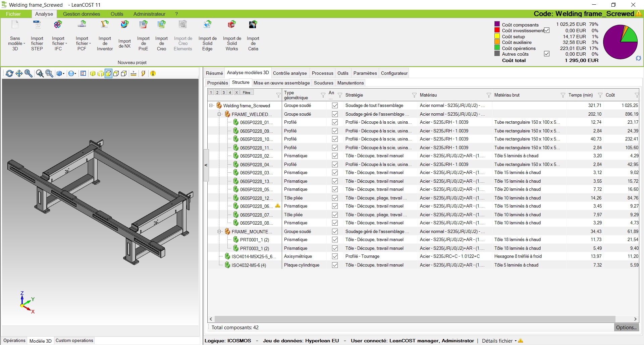
Task: Toggle the Autres coûts checkbox
Action: [547, 54]
